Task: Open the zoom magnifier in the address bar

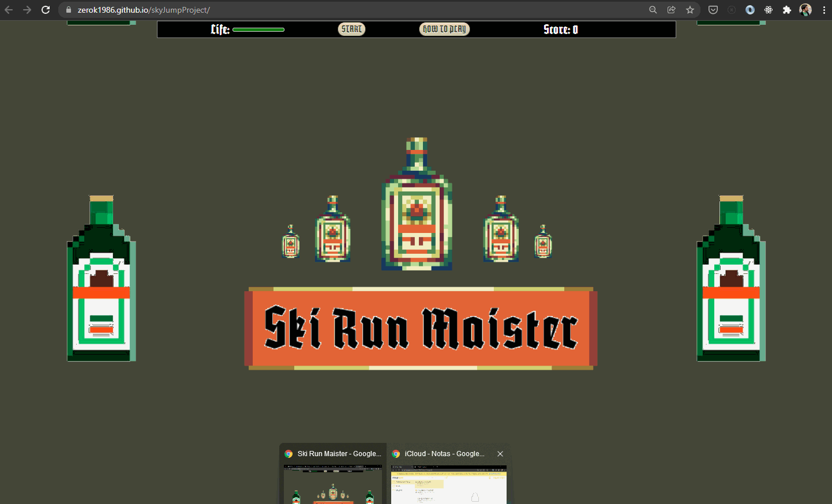Action: [653, 10]
